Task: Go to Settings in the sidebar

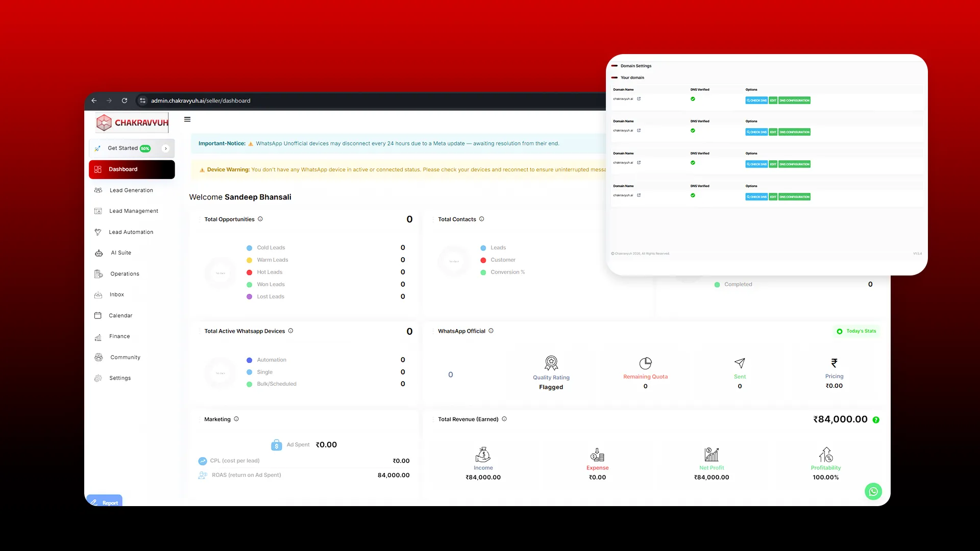Action: pos(120,378)
